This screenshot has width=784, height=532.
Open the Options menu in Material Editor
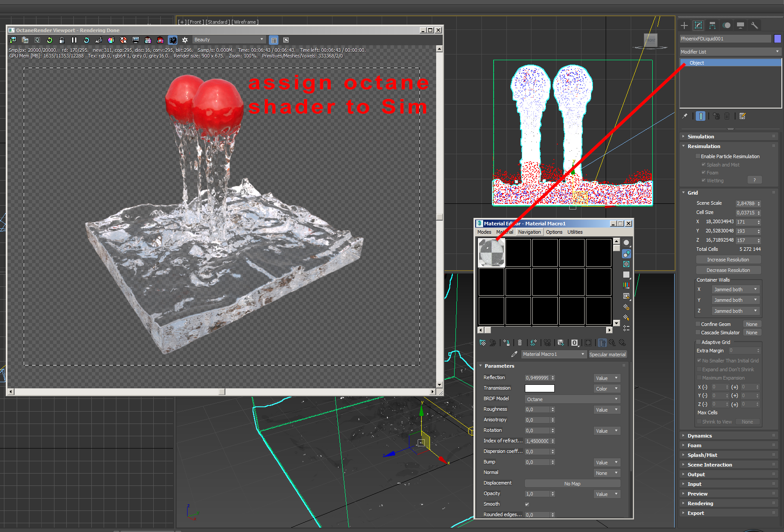click(554, 232)
